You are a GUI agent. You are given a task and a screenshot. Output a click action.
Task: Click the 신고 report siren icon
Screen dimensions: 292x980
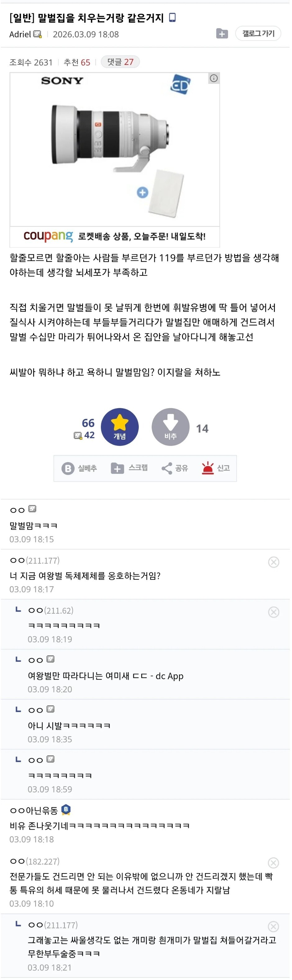tap(208, 468)
